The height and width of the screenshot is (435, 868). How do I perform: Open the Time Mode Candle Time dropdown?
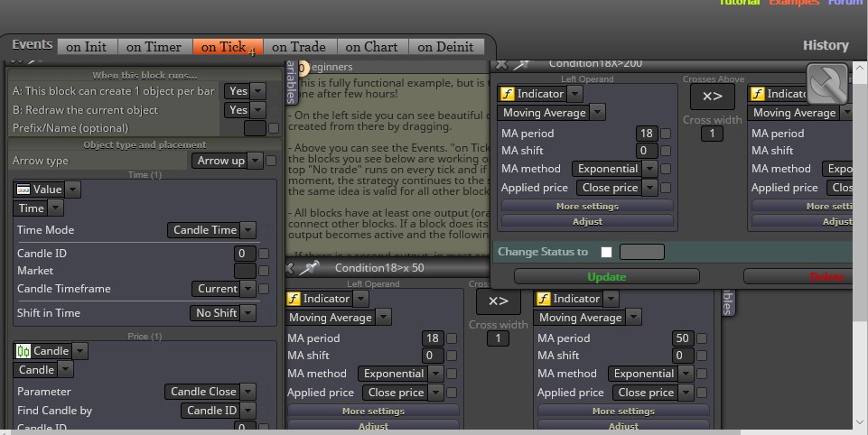(211, 230)
